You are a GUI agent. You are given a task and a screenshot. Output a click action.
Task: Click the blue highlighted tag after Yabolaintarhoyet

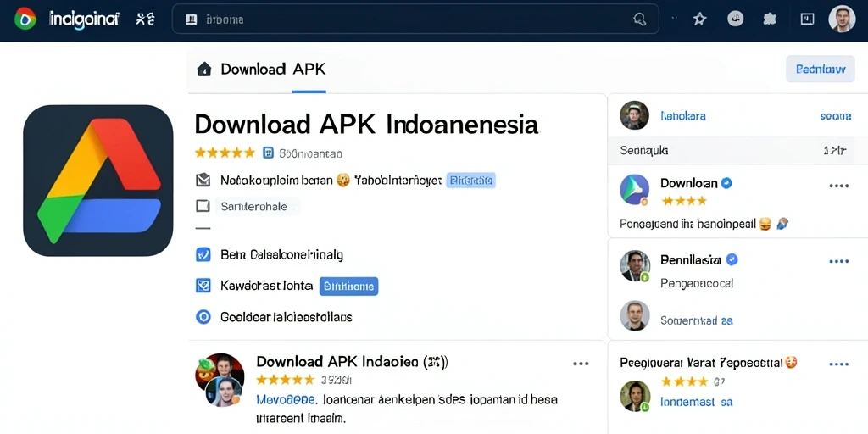[470, 180]
